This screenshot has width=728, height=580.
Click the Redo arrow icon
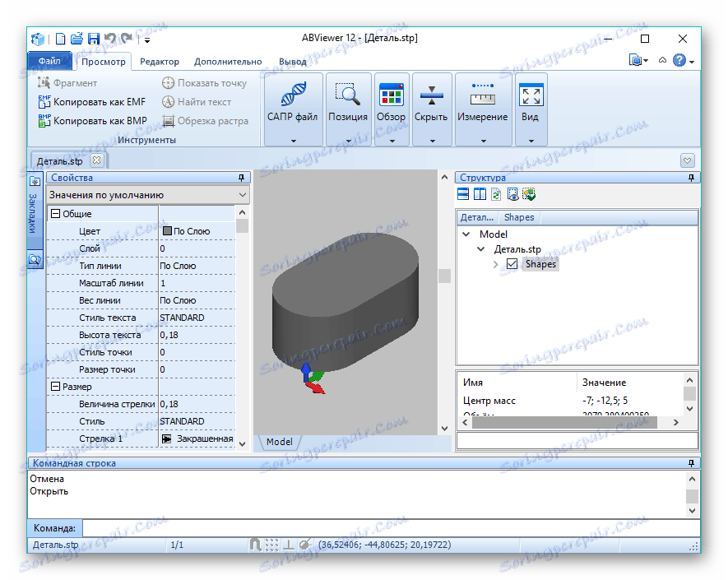click(127, 38)
